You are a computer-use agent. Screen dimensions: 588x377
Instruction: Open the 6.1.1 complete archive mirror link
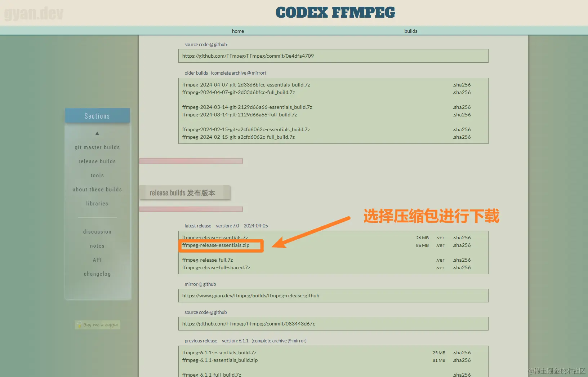point(279,341)
